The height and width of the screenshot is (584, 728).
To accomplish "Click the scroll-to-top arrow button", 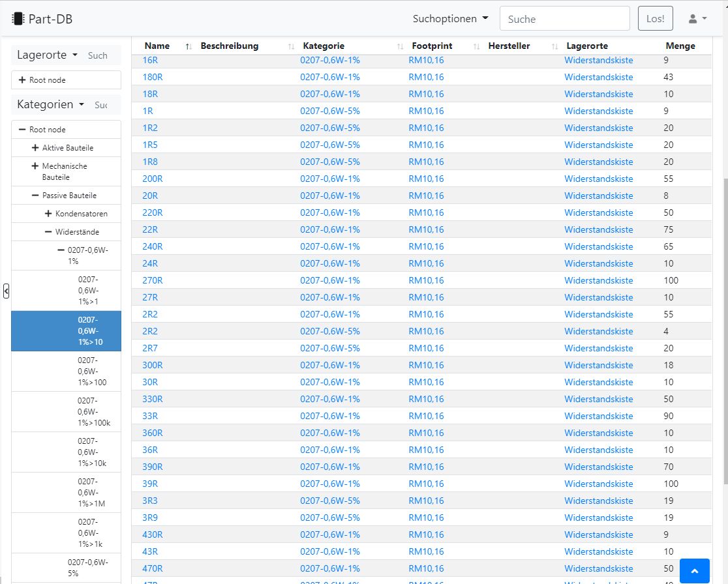I will tap(695, 570).
